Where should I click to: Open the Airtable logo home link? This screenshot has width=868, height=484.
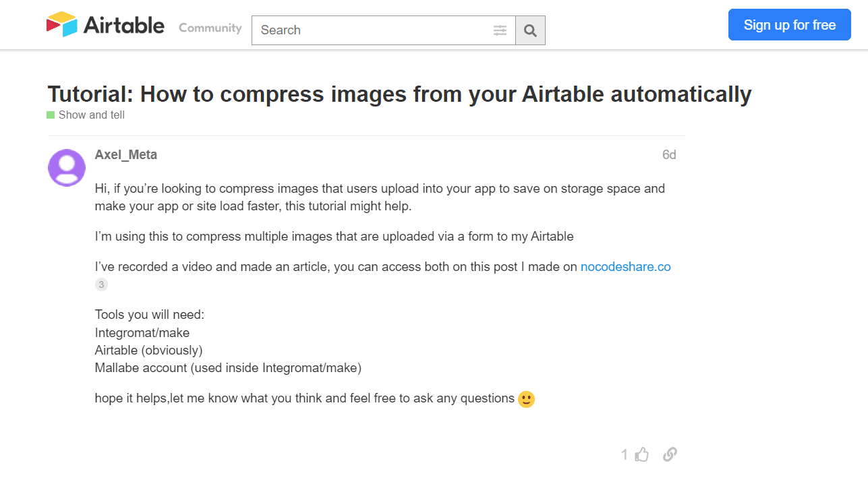(105, 25)
